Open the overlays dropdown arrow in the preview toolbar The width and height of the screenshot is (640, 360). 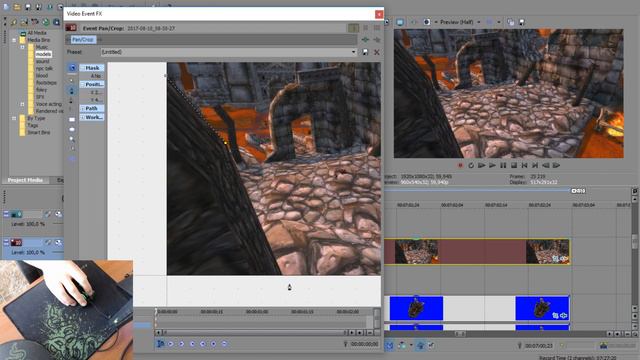pos(499,22)
